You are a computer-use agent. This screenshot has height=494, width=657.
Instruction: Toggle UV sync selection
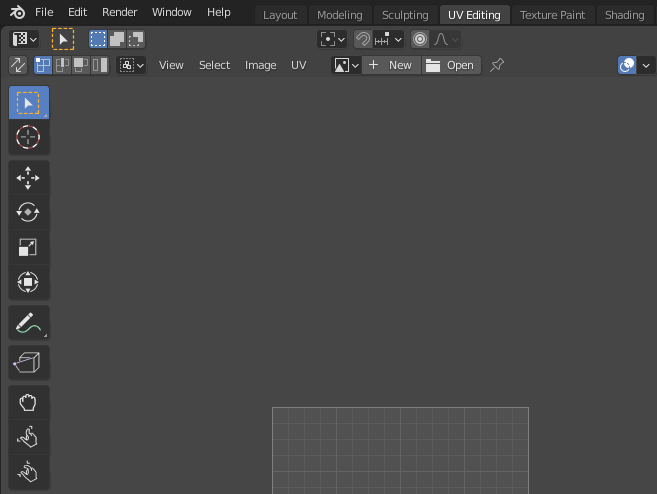point(18,65)
